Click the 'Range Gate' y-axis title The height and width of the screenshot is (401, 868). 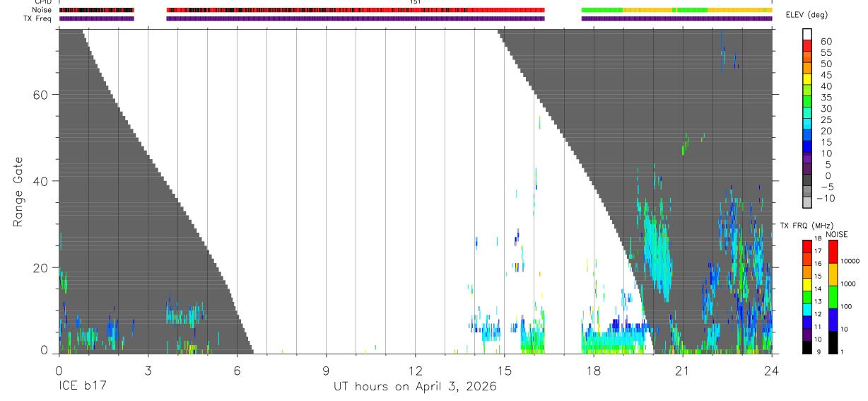(x=18, y=192)
